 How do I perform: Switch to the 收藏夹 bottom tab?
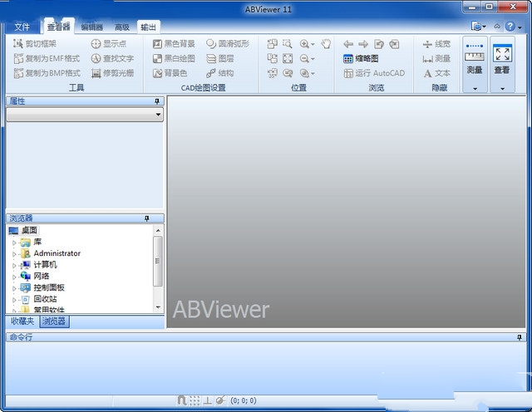tap(22, 321)
